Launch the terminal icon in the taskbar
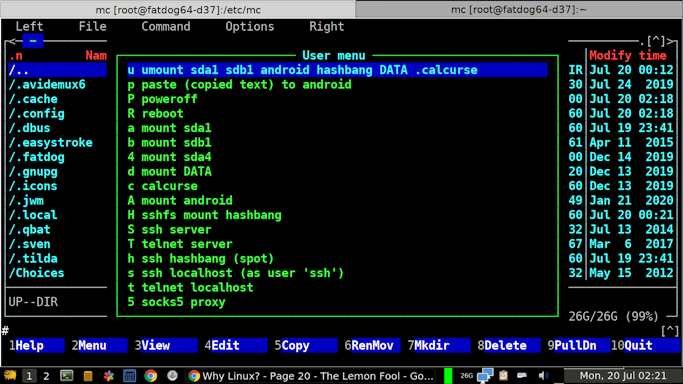Image resolution: width=683 pixels, height=384 pixels. 67,375
